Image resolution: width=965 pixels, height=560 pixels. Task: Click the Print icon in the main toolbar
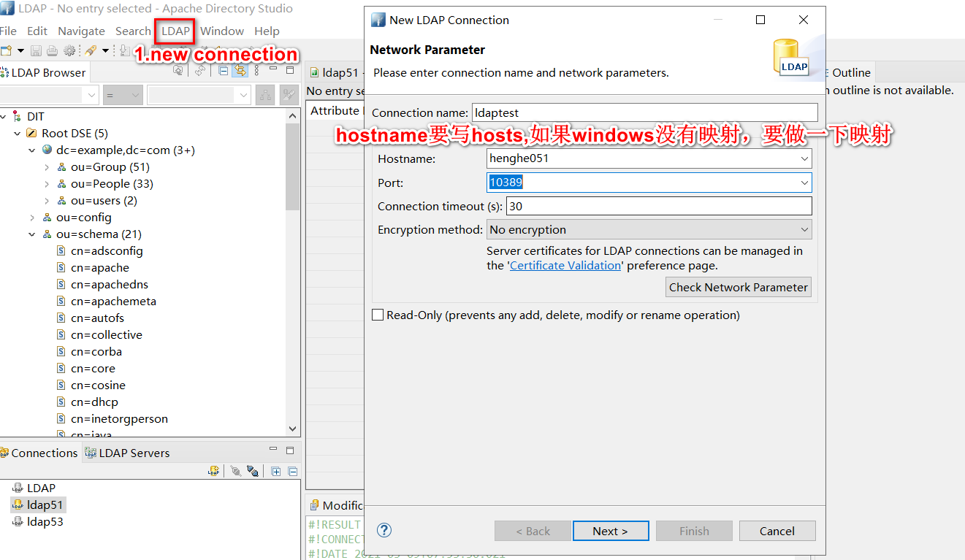tap(51, 50)
